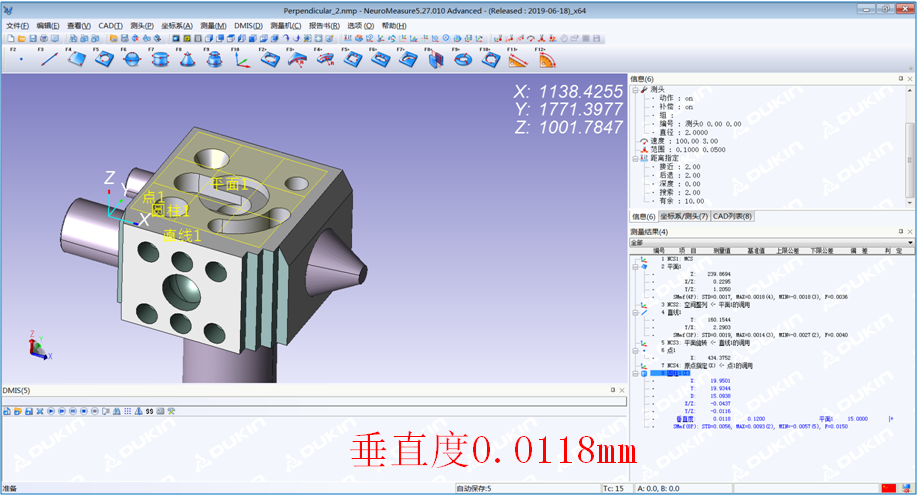Open the 全部 filter dropdown

tap(909, 242)
